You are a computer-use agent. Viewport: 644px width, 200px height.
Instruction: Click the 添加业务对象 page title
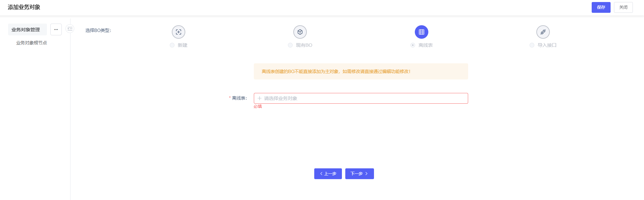[24, 7]
